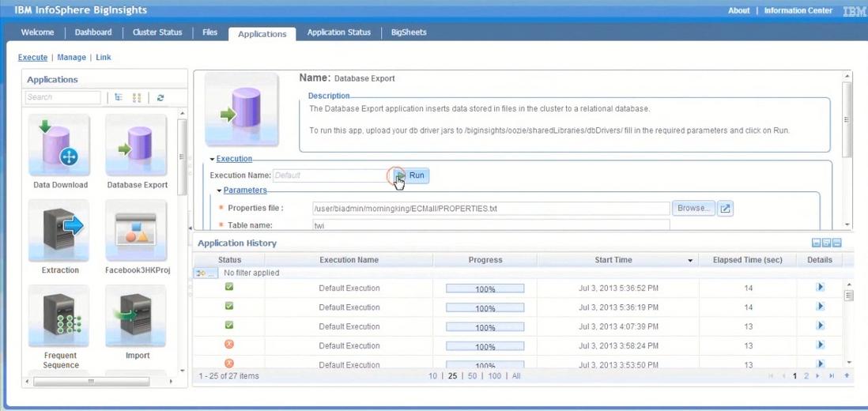This screenshot has width=868, height=411.
Task: Open the Extraction application icon
Action: pos(59,231)
